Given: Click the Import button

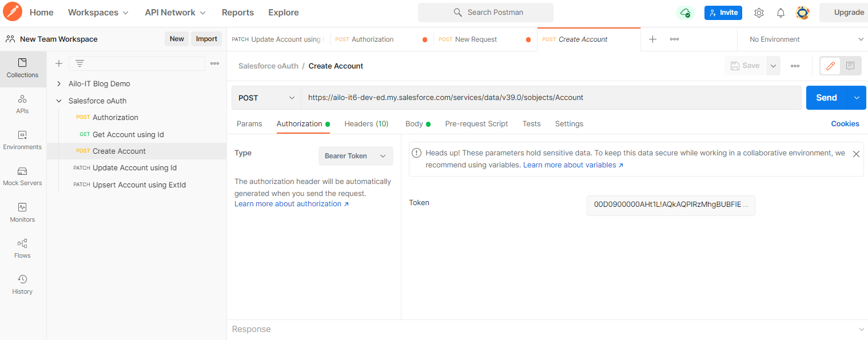Looking at the screenshot, I should pos(206,39).
